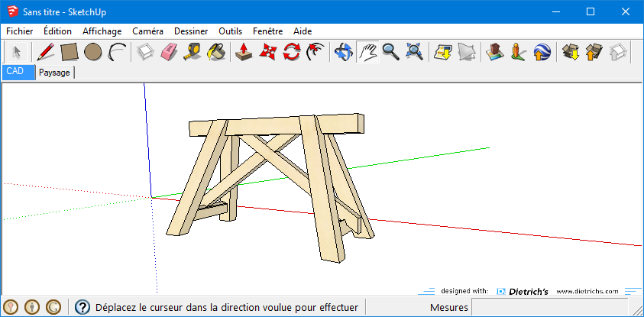
Task: Open the Caméra menu
Action: click(x=148, y=31)
